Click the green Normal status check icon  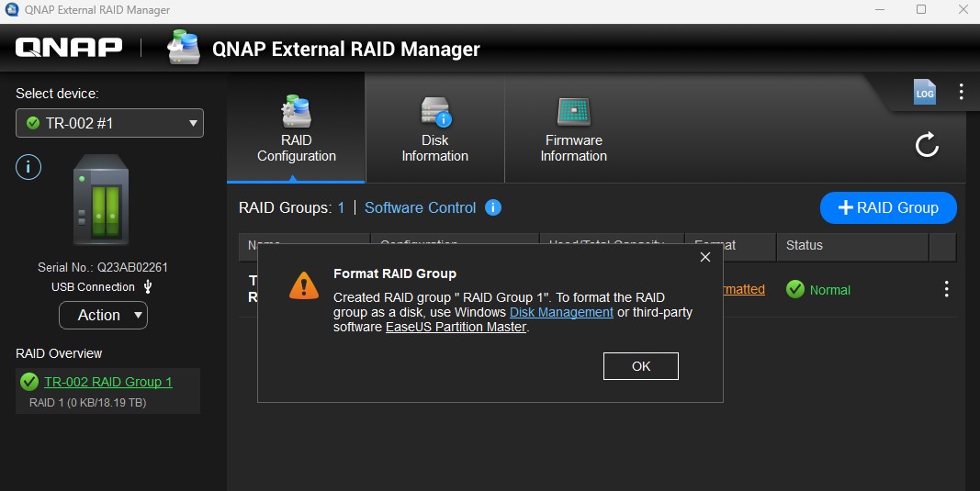[x=795, y=289]
